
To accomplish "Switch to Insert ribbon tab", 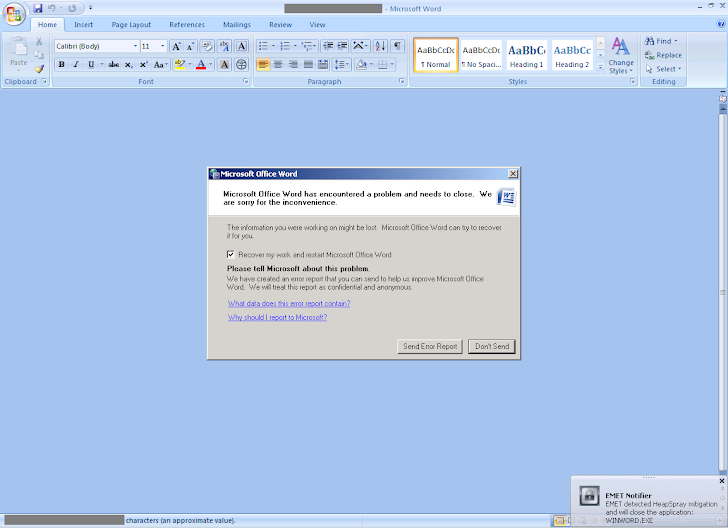I will (x=83, y=25).
